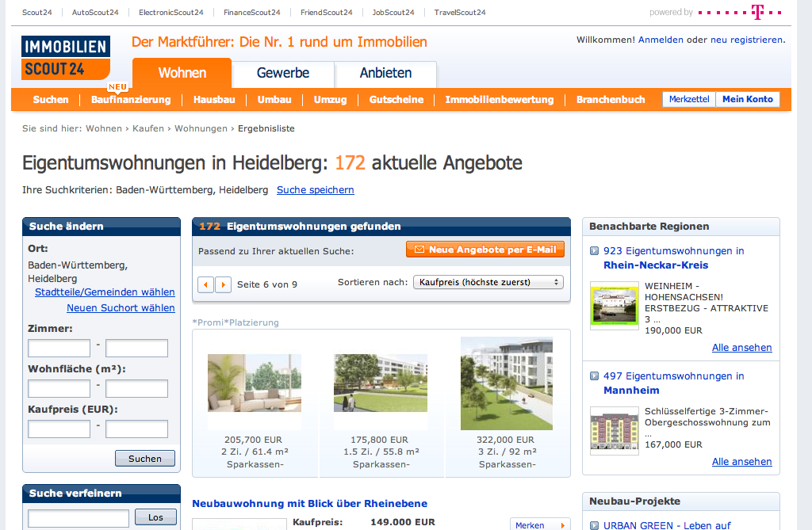Click JobScout24 in the top bar
812x530 pixels.
tap(393, 13)
